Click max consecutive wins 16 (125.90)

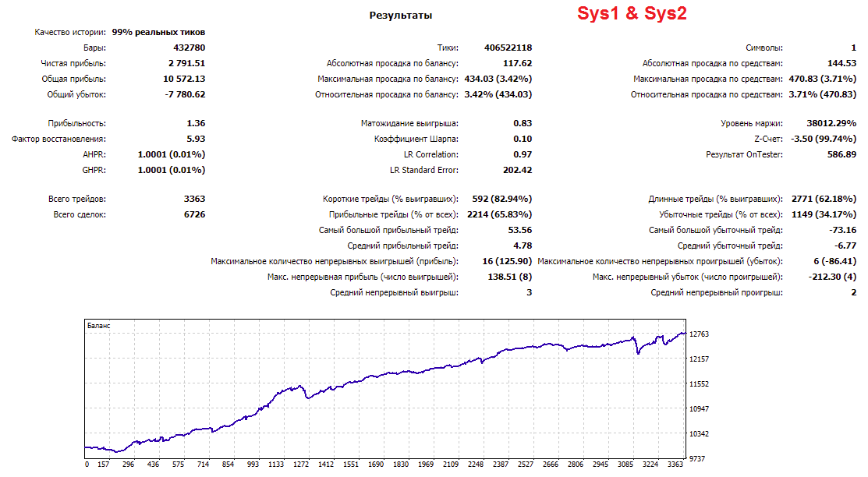[507, 261]
